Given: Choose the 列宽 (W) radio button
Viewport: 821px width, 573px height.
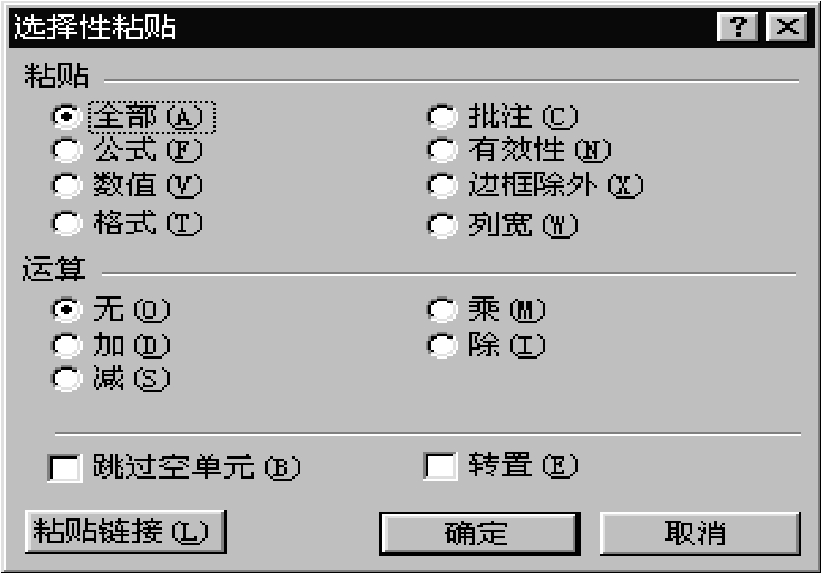Looking at the screenshot, I should click(442, 226).
